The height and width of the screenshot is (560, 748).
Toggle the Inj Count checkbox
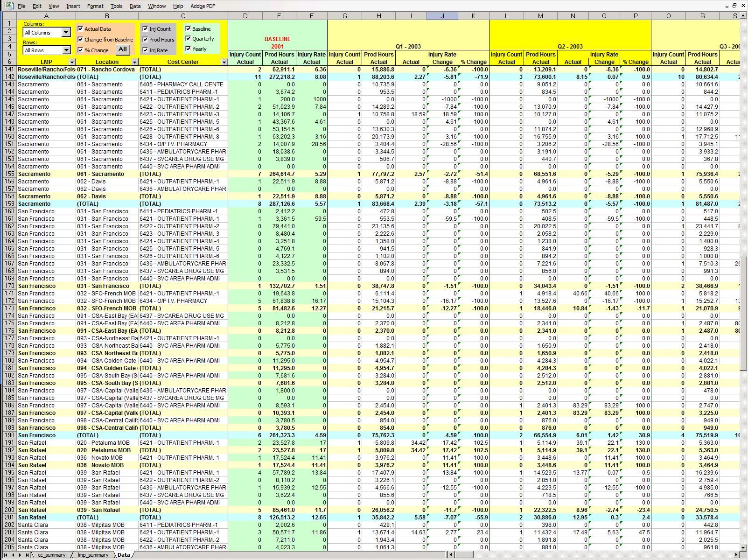pos(145,28)
